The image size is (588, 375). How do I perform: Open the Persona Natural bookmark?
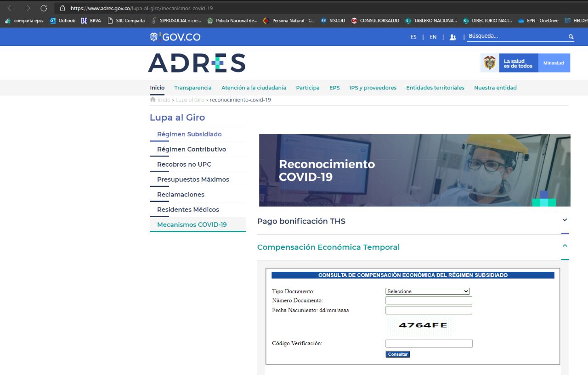[x=289, y=21]
